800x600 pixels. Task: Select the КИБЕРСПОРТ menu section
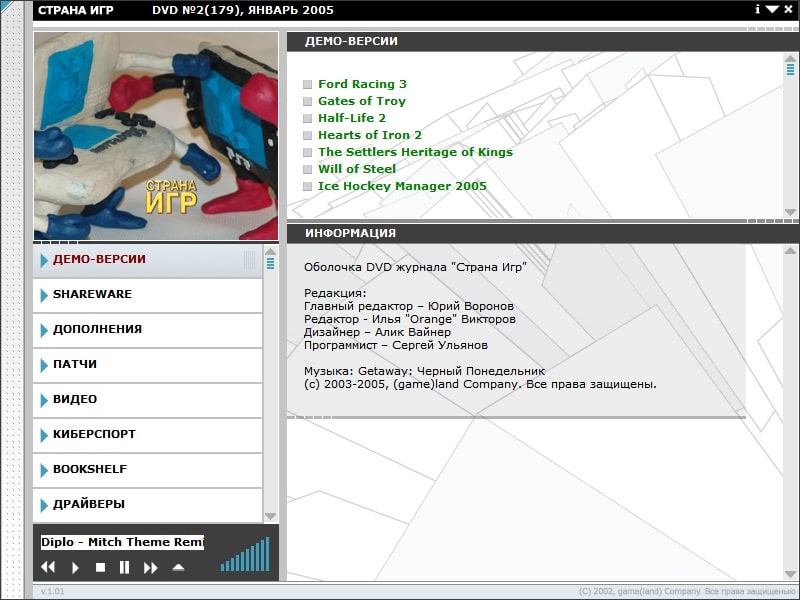[x=147, y=435]
